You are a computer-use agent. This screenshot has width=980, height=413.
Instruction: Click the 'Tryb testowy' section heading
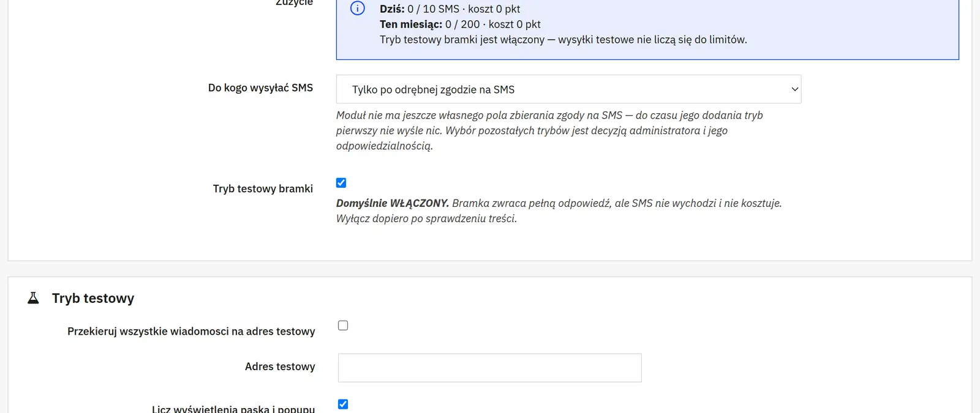pyautogui.click(x=93, y=298)
